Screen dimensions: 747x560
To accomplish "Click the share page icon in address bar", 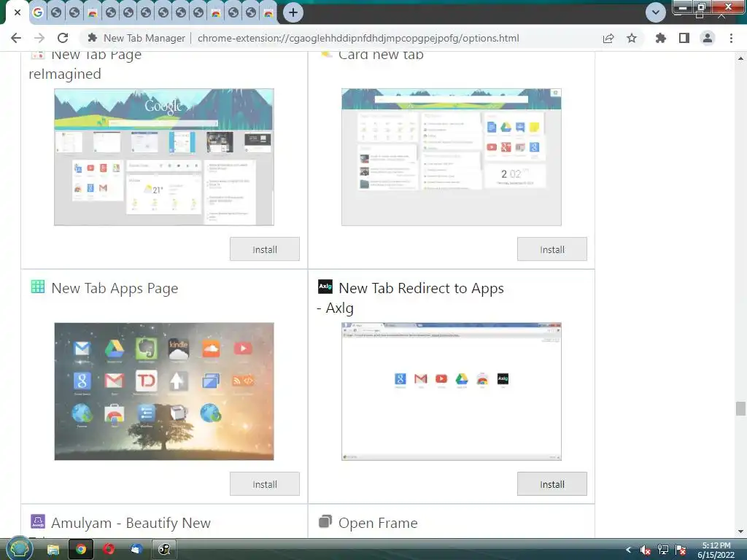I will pos(608,38).
